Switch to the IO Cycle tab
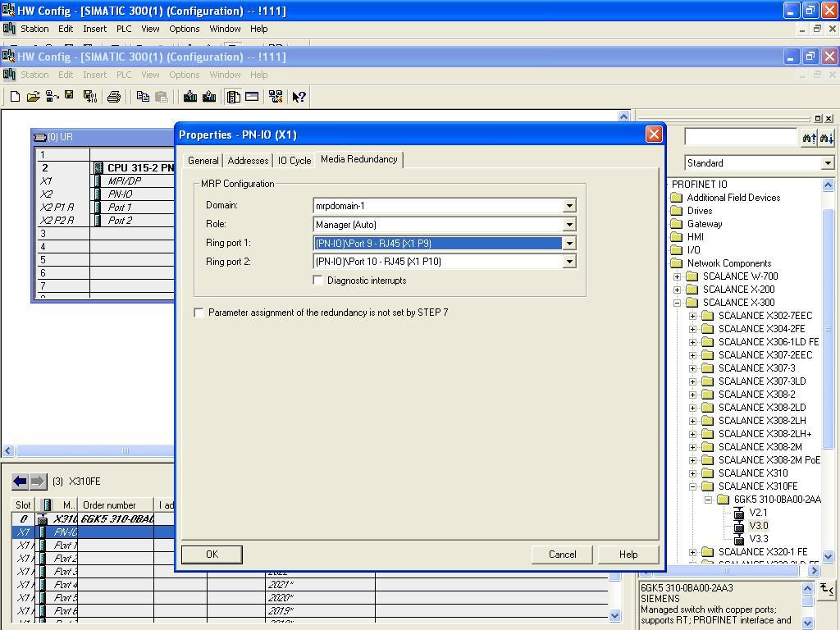 (294, 161)
